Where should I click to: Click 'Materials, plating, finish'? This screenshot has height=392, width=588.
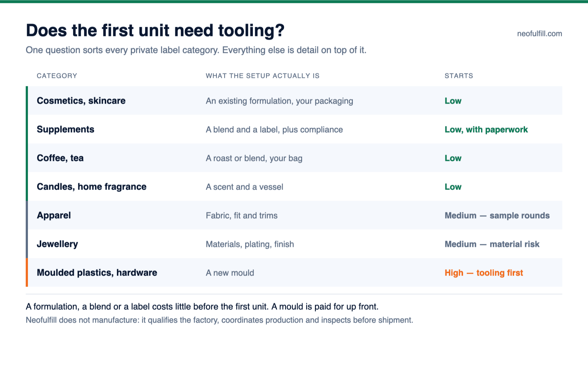pos(250,244)
